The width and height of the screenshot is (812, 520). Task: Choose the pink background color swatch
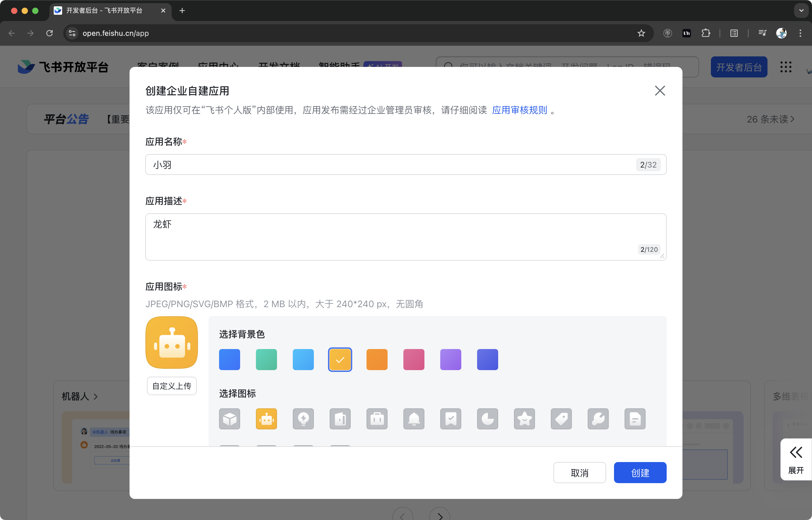coord(414,359)
